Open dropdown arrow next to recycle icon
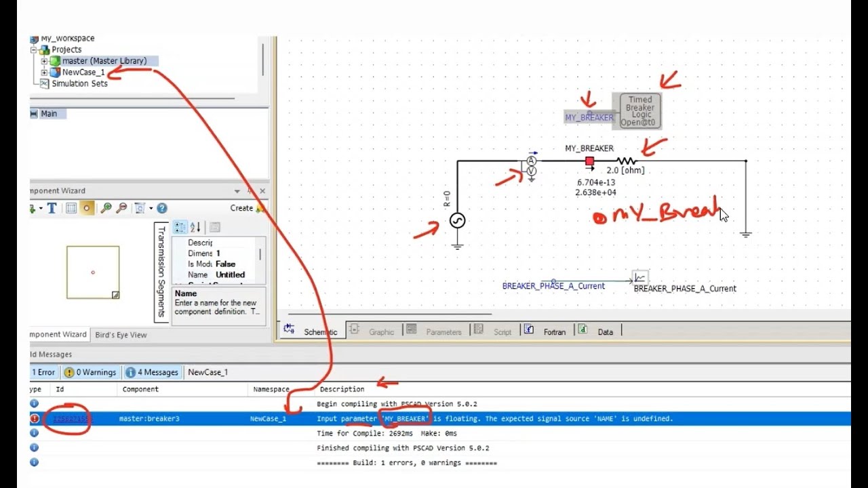This screenshot has width=868, height=488. click(x=150, y=208)
